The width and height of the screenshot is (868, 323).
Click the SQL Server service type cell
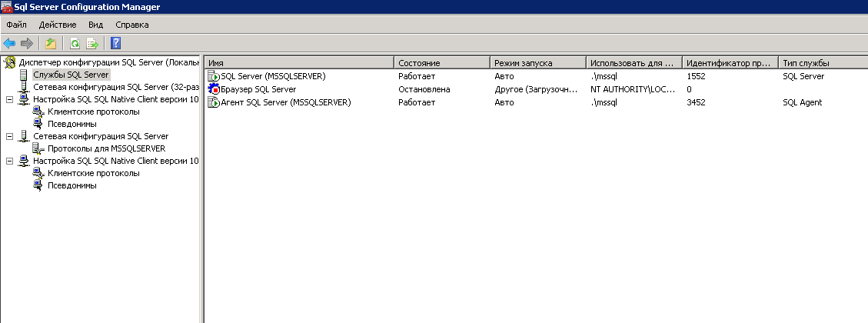point(803,76)
